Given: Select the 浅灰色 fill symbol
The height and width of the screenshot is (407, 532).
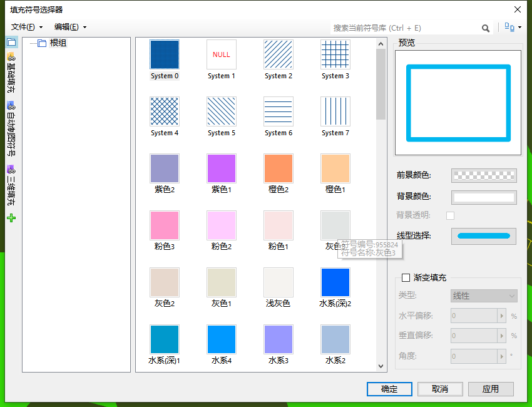Looking at the screenshot, I should click(x=279, y=283).
